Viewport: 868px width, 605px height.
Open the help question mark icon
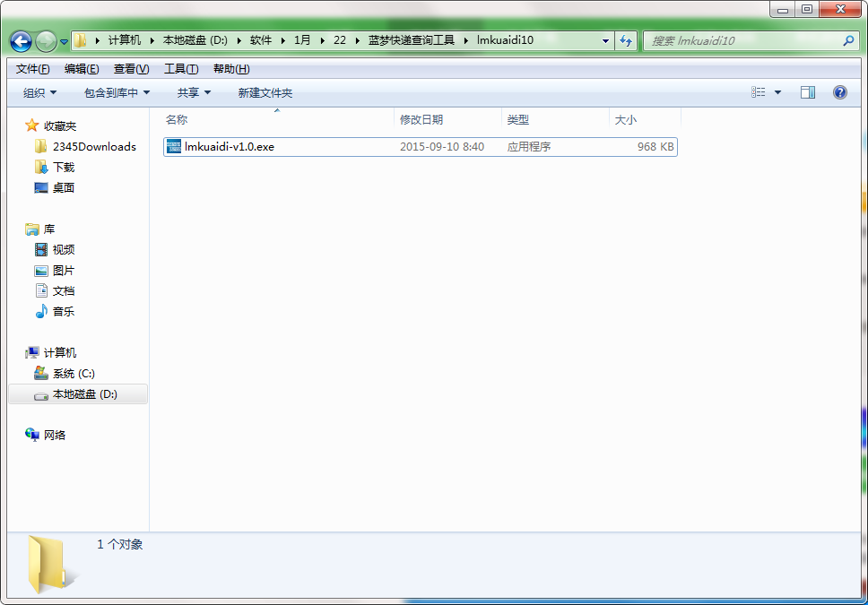pyautogui.click(x=840, y=92)
